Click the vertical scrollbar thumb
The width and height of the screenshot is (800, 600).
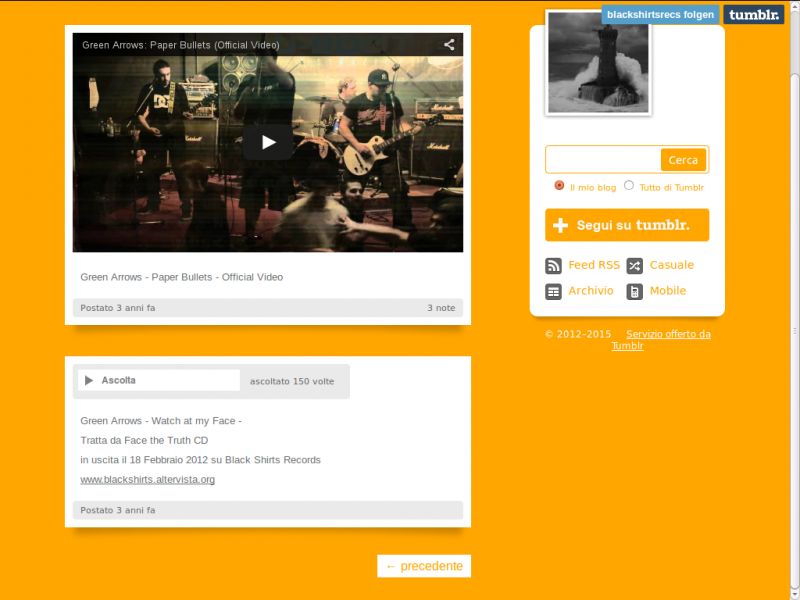pos(795,330)
